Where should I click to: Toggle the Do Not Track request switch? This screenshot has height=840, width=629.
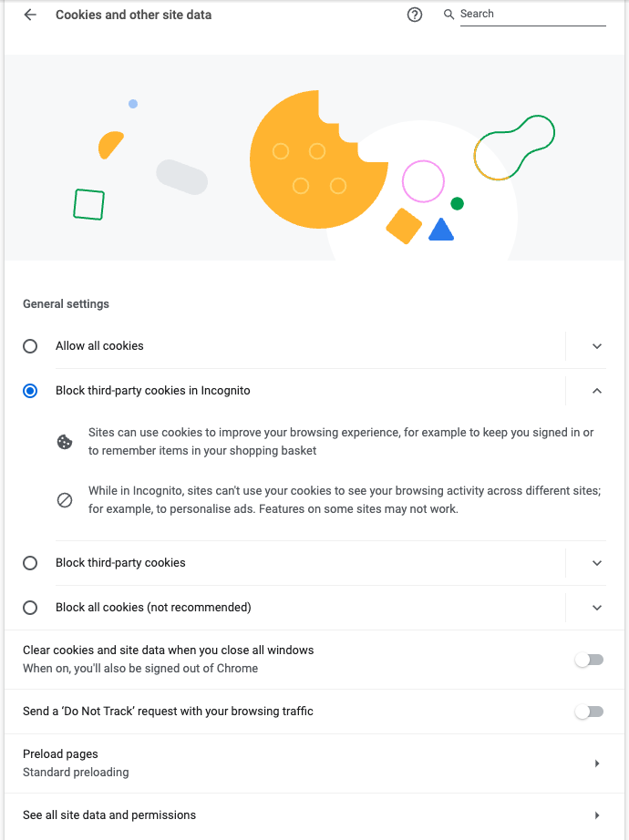coord(589,712)
